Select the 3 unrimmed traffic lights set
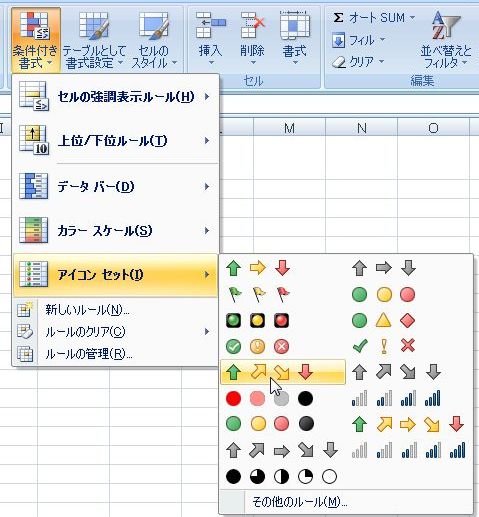Viewport: 479px width, 517px height. click(x=384, y=294)
